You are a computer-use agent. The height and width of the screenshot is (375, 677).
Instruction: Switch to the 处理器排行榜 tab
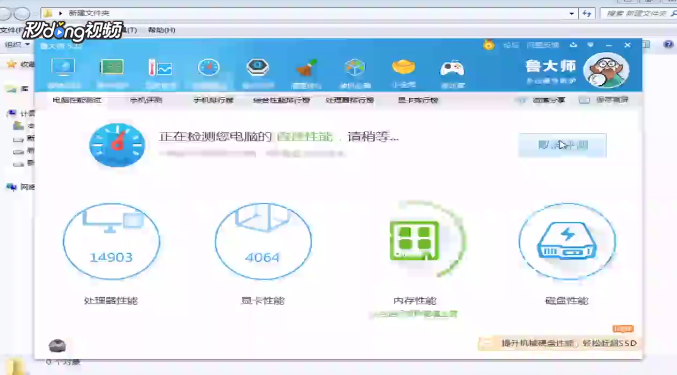tap(350, 100)
